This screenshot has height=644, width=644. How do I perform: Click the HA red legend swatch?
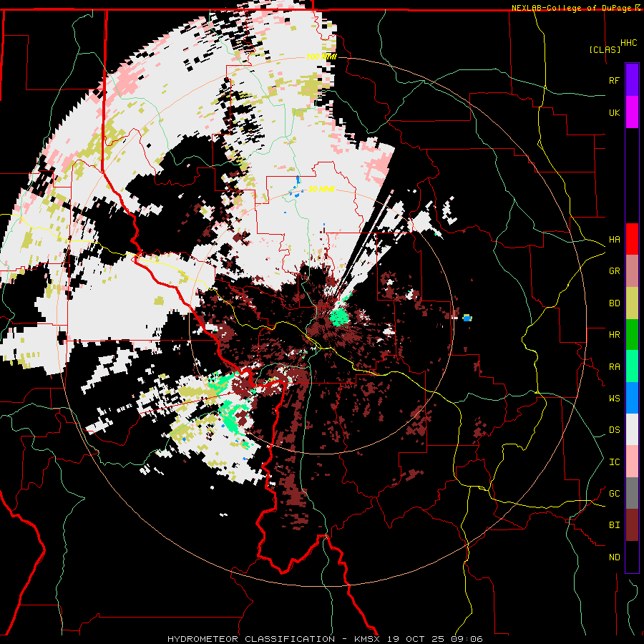(632, 239)
